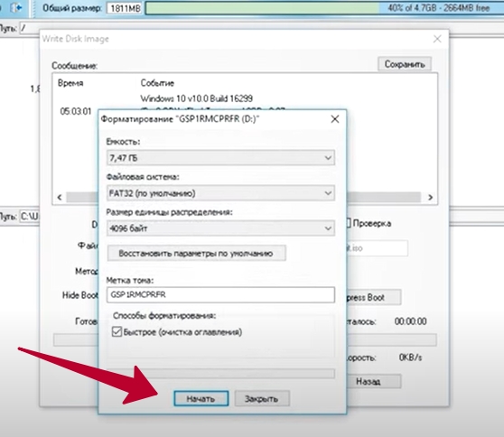Screen dimensions: 504x437
Task: Click the exit arrow icon in top toolbar
Action: [x=15, y=7]
